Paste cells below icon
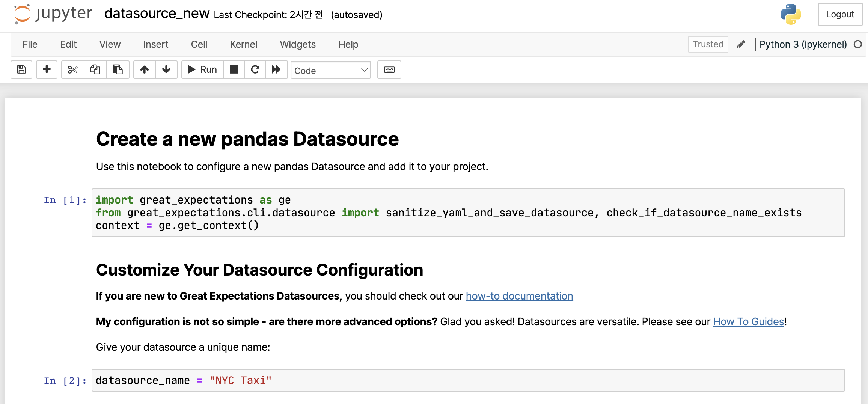This screenshot has height=404, width=868. (x=118, y=70)
